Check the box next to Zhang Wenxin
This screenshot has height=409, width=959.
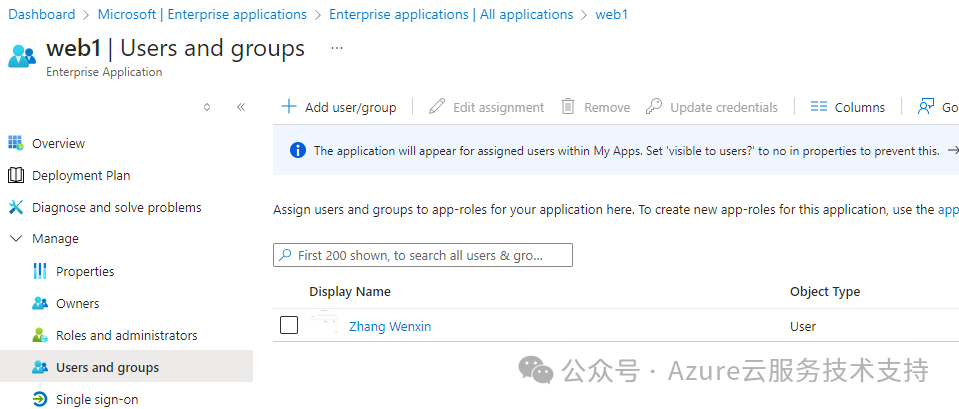[289, 325]
